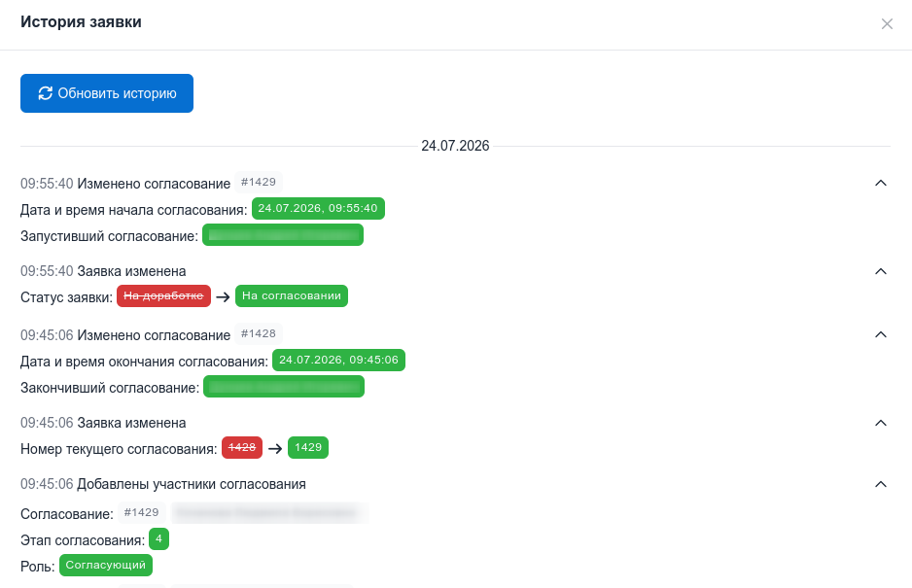
Task: Click the #1429 badge in the «Согласование:» row
Action: (x=142, y=512)
